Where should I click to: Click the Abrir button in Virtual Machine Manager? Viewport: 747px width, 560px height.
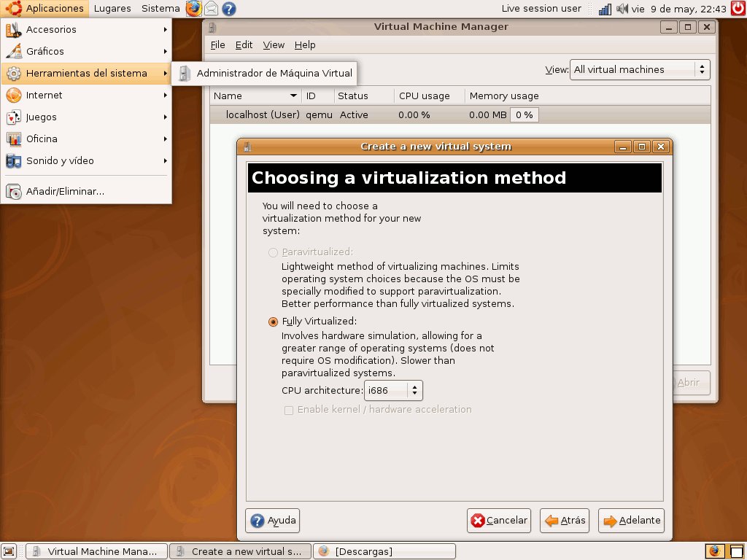point(692,382)
